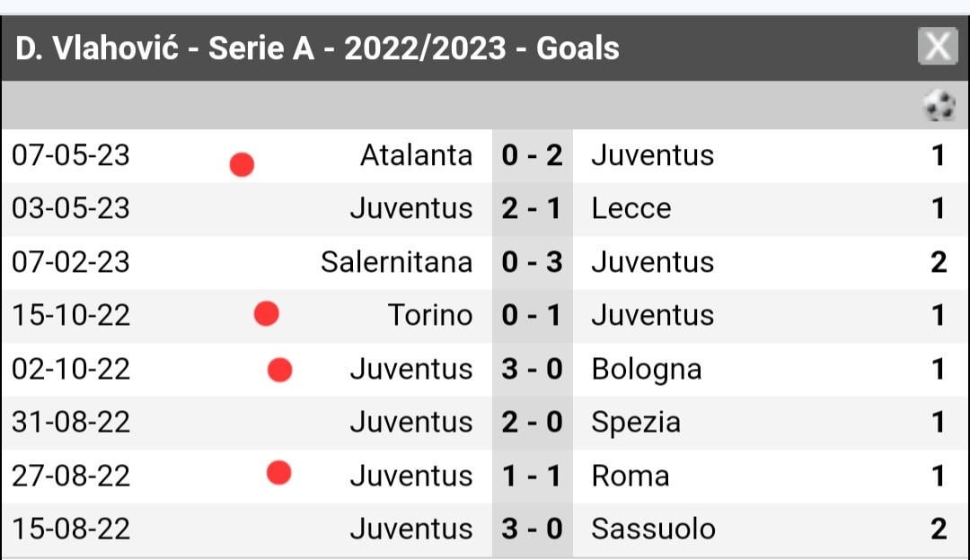Click red dot in Torino match row
Image resolution: width=970 pixels, height=560 pixels.
267,313
